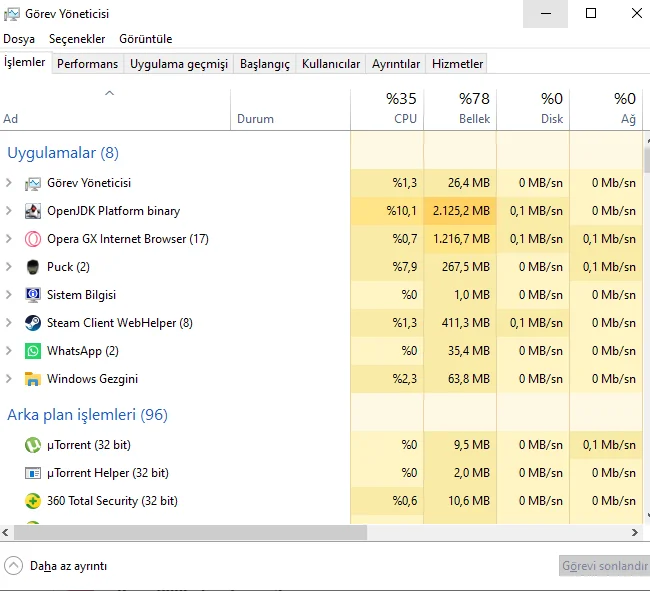Click the 2.125,2 MB memory cell
The width and height of the screenshot is (650, 591).
(x=460, y=211)
